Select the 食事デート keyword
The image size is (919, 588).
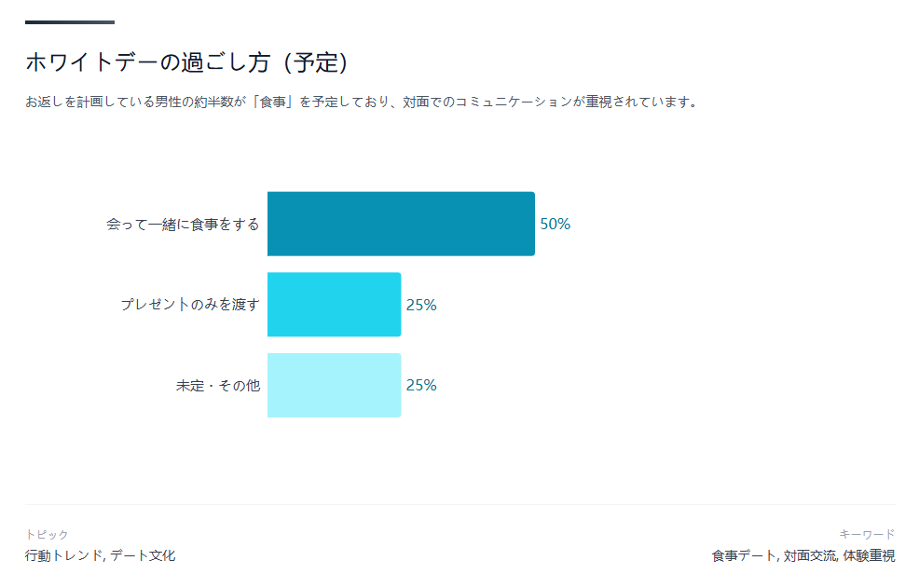(743, 556)
